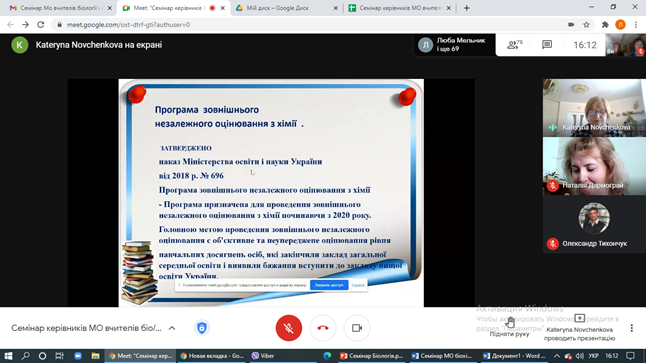Click blue stop sharing button in slide

coord(329,285)
